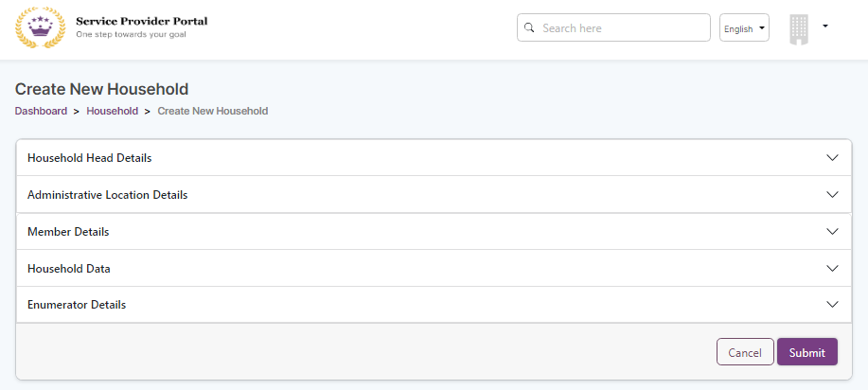
Task: Open the caret menu beside building avatar
Action: [x=825, y=27]
